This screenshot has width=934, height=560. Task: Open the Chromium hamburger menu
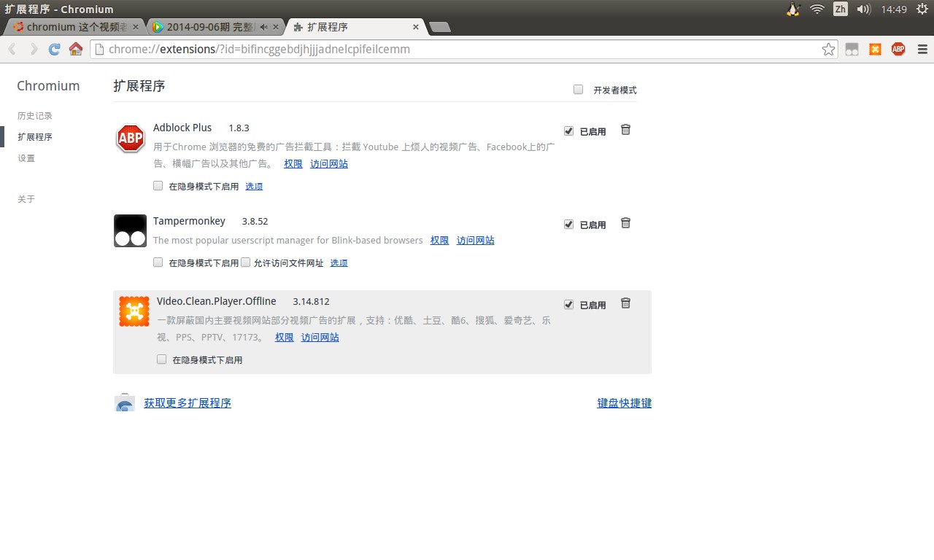pos(922,49)
